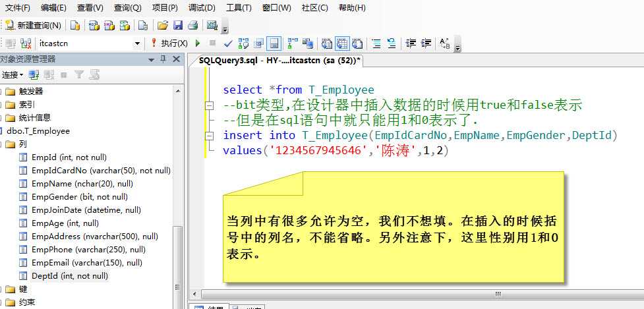Viewport: 644px width, 309px height.
Task: Open the 文件(F) menu
Action: click(17, 8)
